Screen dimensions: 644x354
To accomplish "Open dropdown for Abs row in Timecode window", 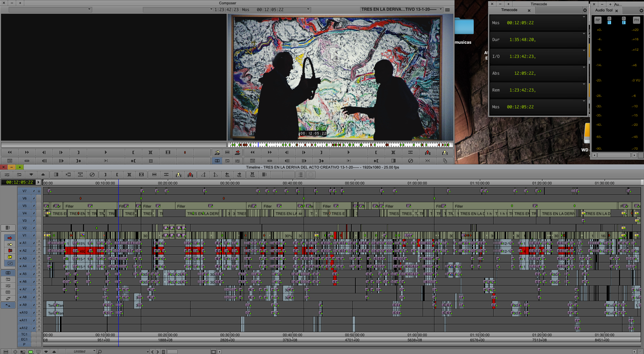I will [x=584, y=68].
